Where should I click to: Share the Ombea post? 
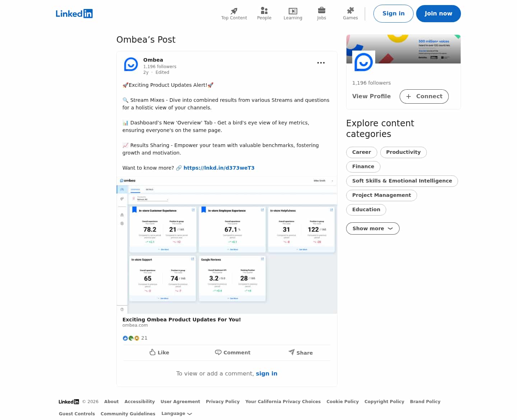(x=301, y=353)
